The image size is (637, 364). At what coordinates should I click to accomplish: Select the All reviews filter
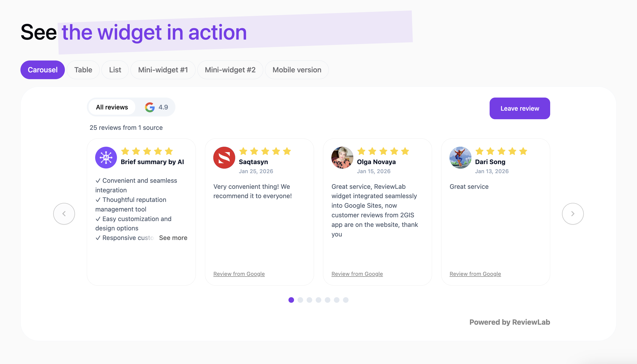click(x=112, y=107)
